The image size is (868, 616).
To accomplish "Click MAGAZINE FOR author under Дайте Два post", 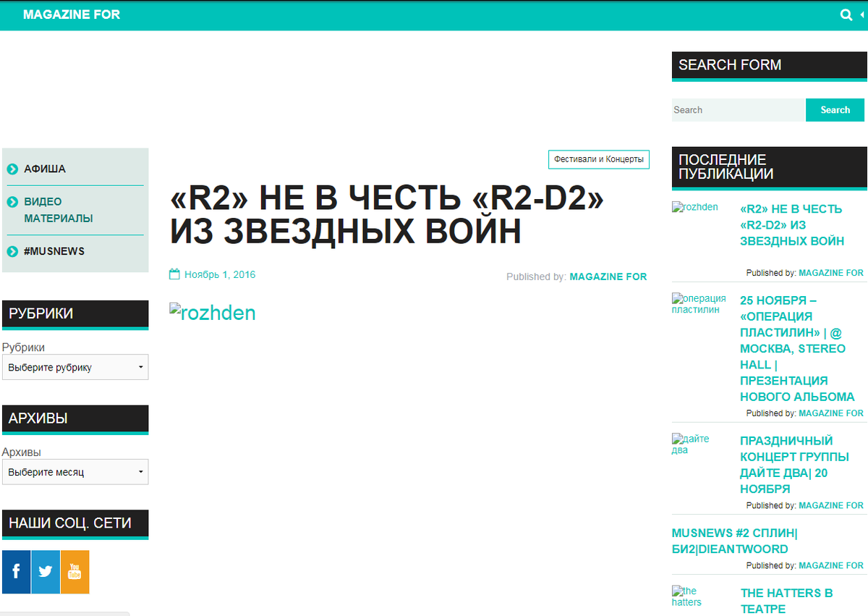I will (831, 505).
